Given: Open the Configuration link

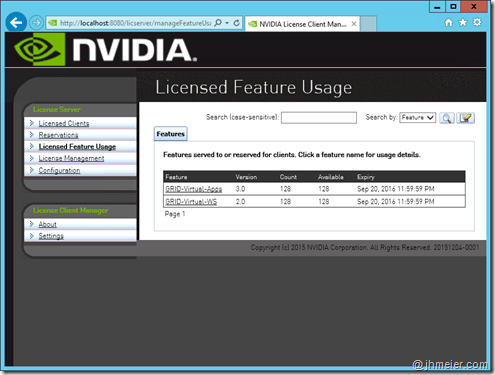Looking at the screenshot, I should point(59,170).
